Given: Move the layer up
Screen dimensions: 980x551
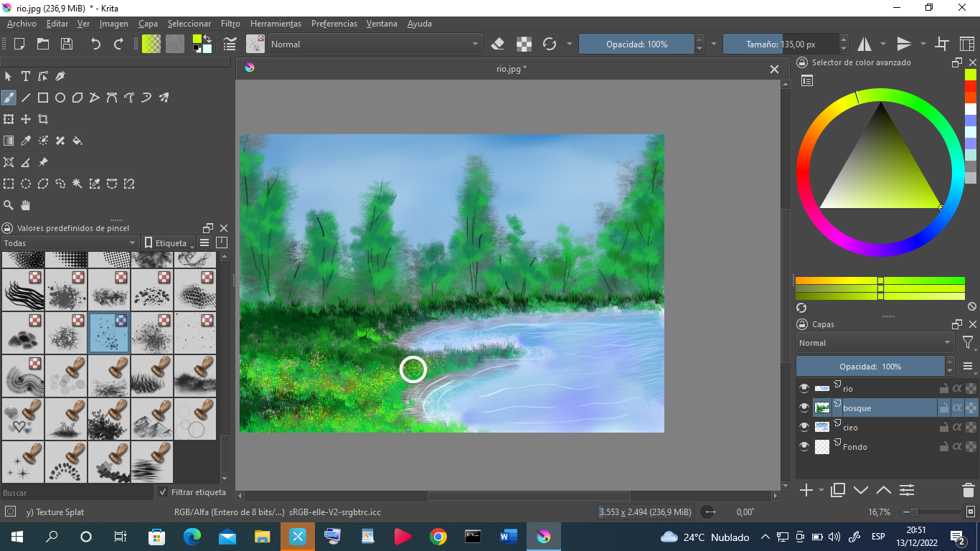Looking at the screenshot, I should (884, 491).
